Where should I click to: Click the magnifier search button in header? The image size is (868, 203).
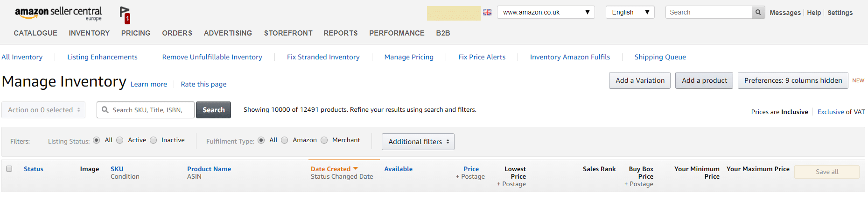click(758, 12)
